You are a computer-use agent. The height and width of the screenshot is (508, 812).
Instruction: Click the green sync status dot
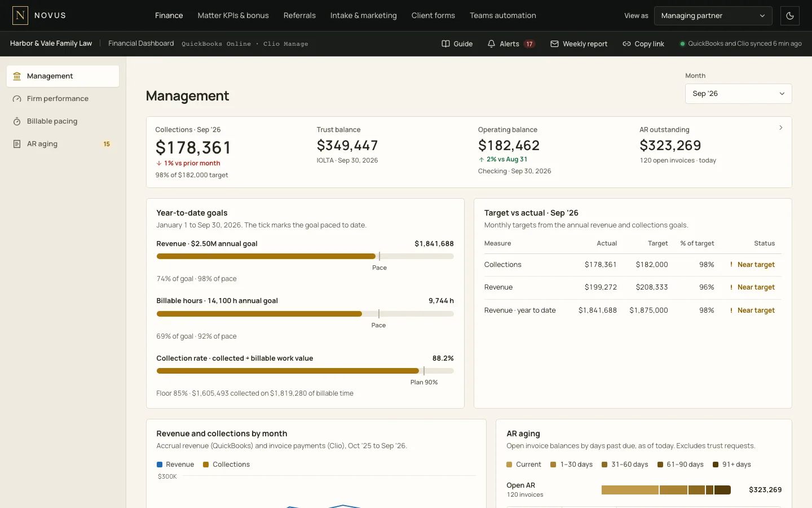(682, 43)
